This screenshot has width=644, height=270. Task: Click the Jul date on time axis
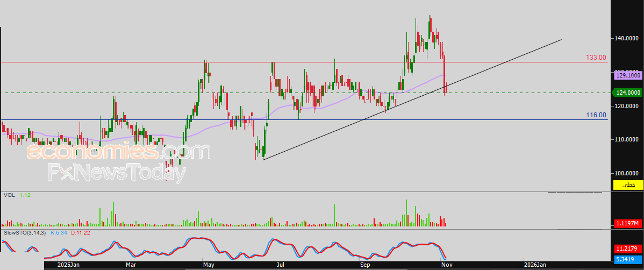point(280,265)
